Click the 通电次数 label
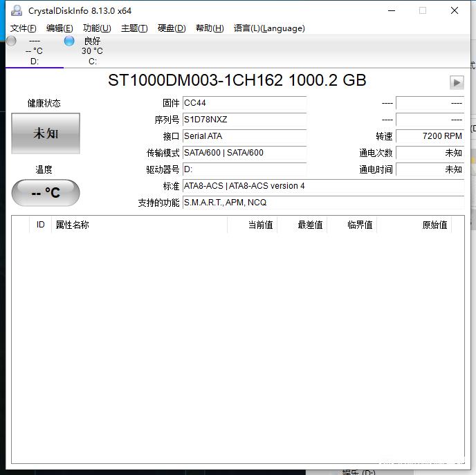Viewport: 476px width, 475px height. (x=376, y=153)
